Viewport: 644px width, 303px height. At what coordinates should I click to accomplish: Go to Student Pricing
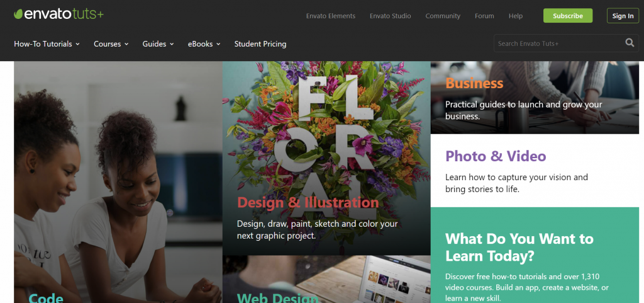tap(260, 43)
